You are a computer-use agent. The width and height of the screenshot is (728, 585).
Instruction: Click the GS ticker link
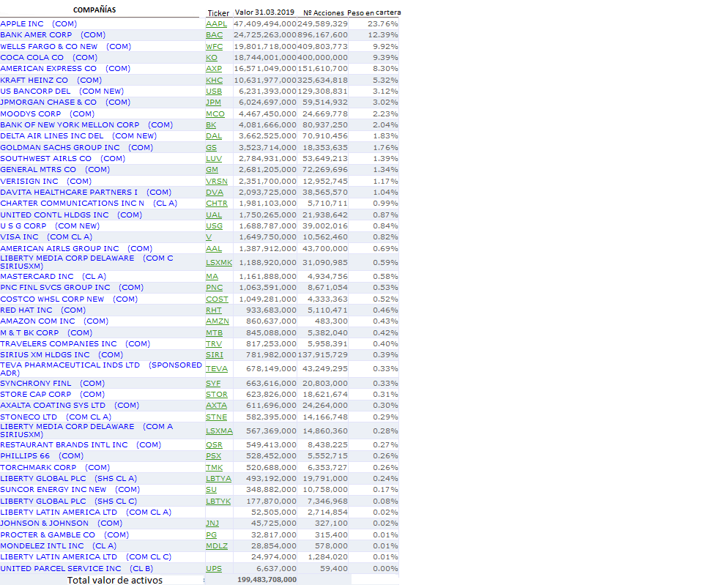(x=211, y=147)
